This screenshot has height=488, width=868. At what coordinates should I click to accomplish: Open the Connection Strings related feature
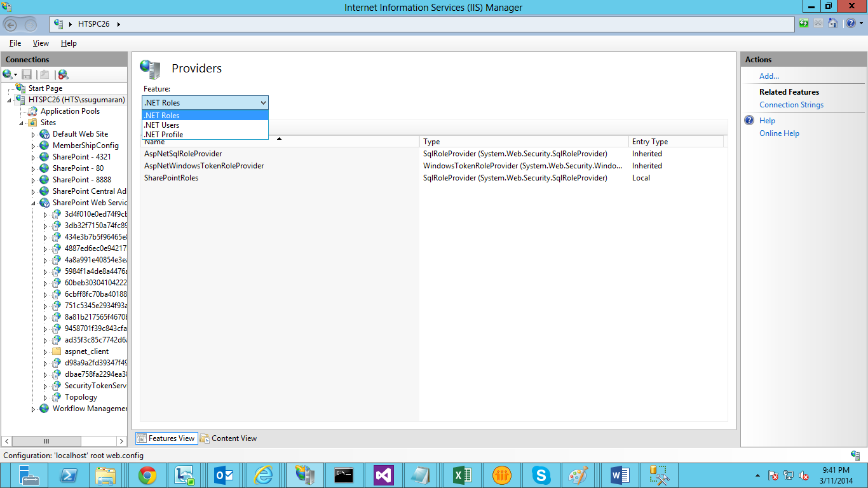pyautogui.click(x=791, y=105)
